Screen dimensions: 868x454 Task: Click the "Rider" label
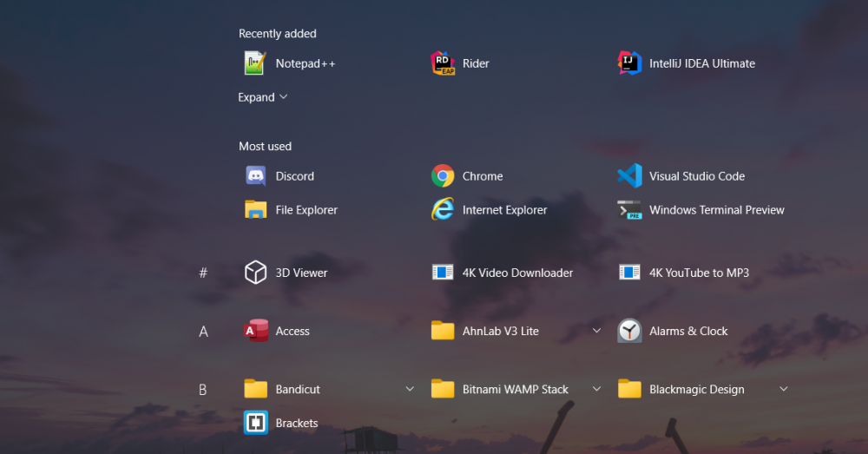click(476, 63)
